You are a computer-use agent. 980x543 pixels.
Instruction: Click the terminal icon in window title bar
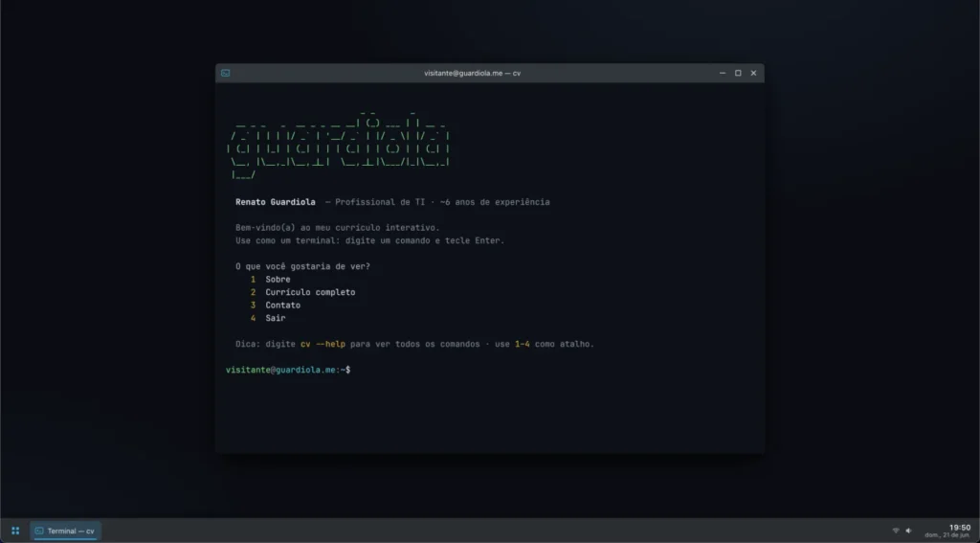point(226,73)
